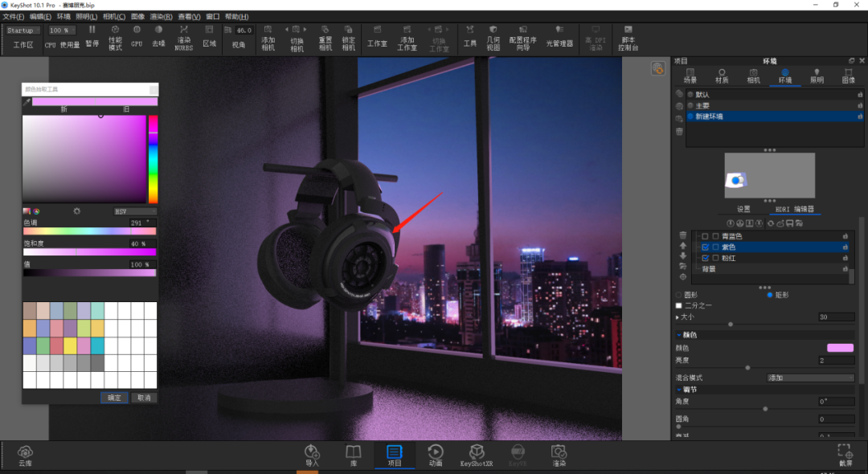Click the 确定 button
This screenshot has width=868, height=474.
[115, 398]
